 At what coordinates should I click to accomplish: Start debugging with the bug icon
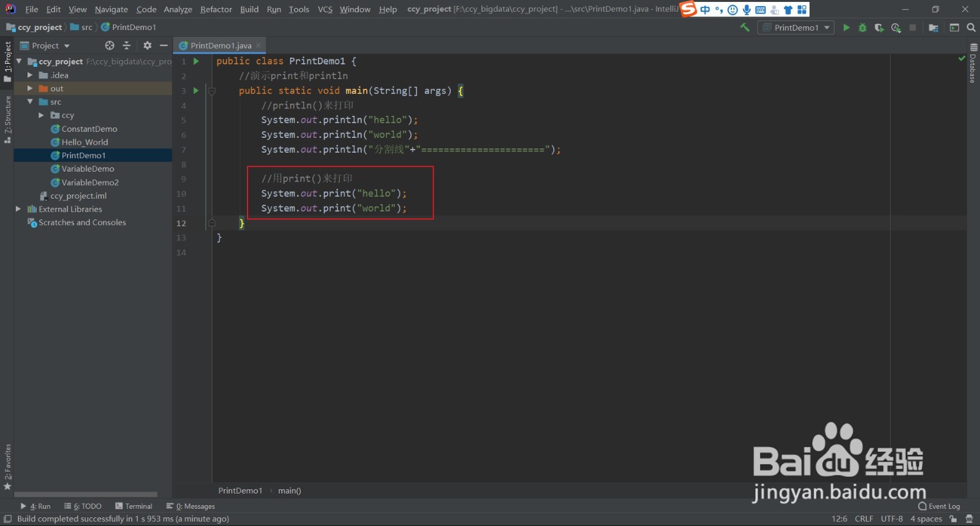(862, 28)
